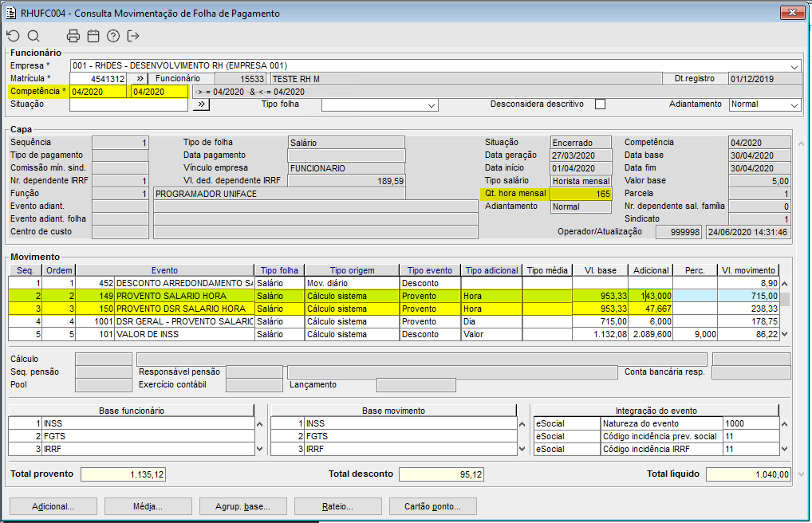Click the Matrícula input field
The height and width of the screenshot is (523, 812).
[x=97, y=79]
